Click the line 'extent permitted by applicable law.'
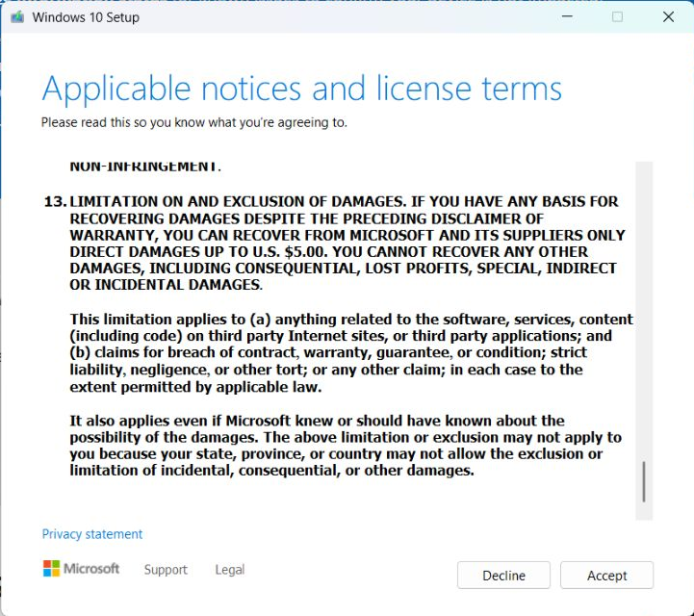Image resolution: width=694 pixels, height=616 pixels. pyautogui.click(x=195, y=387)
